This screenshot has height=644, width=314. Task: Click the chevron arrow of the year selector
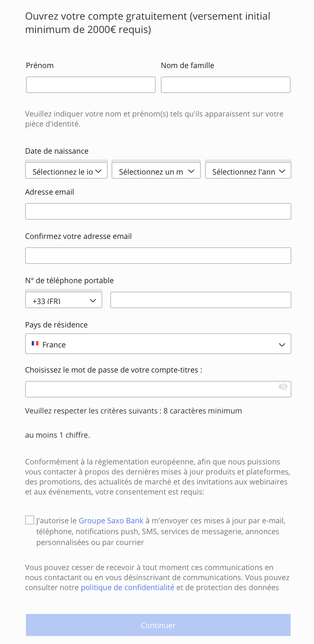click(x=282, y=171)
